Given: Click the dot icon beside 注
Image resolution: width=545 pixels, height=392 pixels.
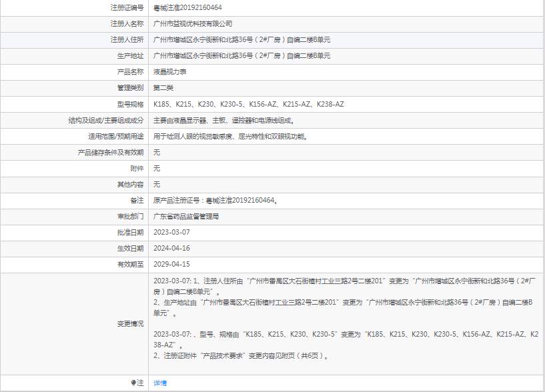Looking at the screenshot, I should pos(133,383).
